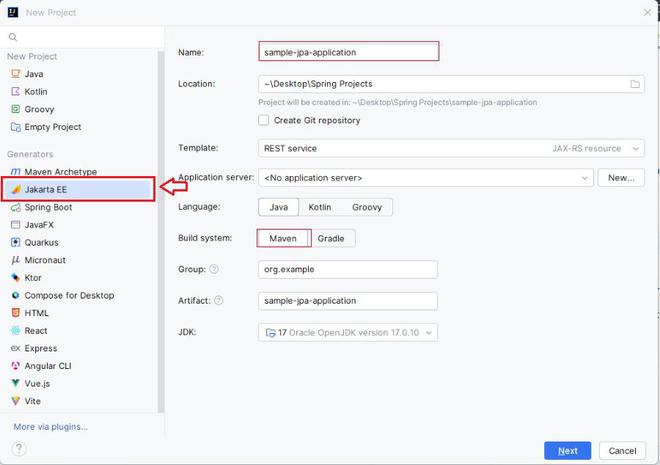Pick the React generator icon

[x=15, y=331]
